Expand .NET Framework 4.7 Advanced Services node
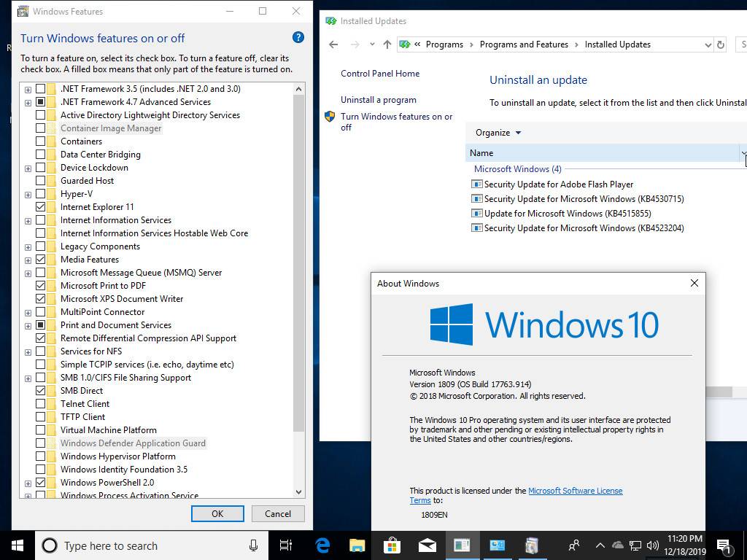747x560 pixels. point(28,102)
